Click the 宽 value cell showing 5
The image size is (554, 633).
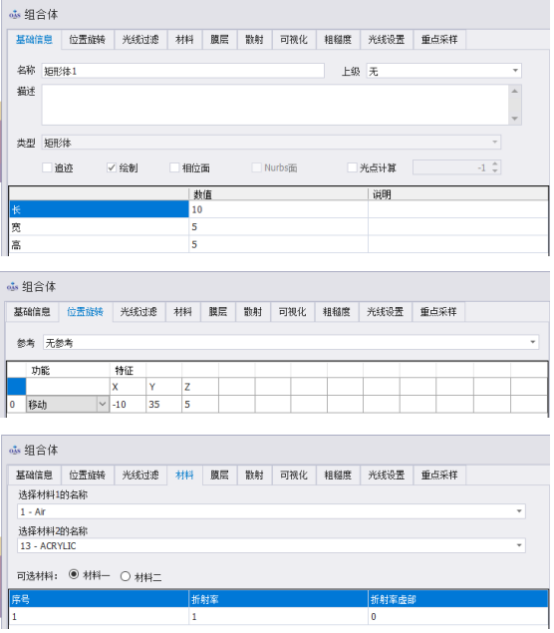[278, 227]
